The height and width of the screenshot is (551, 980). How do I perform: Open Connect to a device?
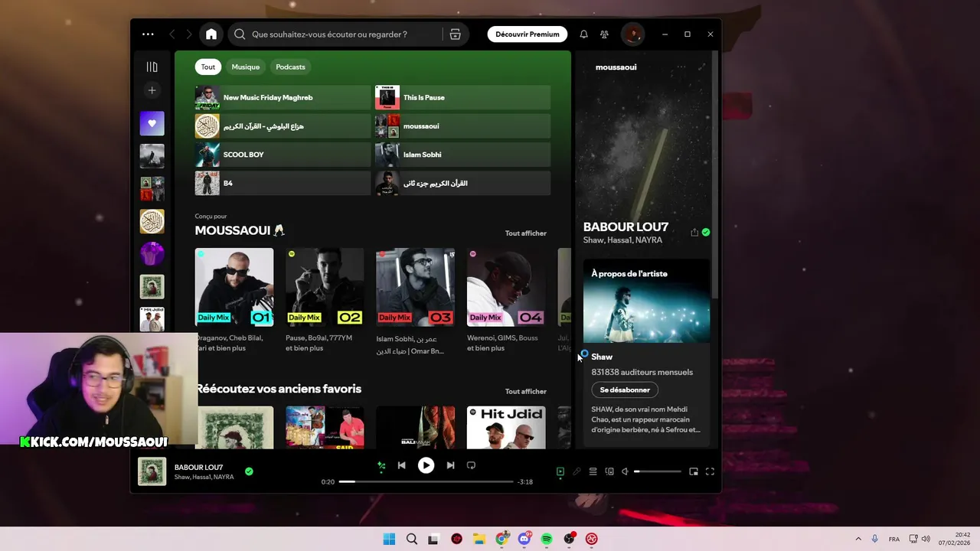pos(609,472)
